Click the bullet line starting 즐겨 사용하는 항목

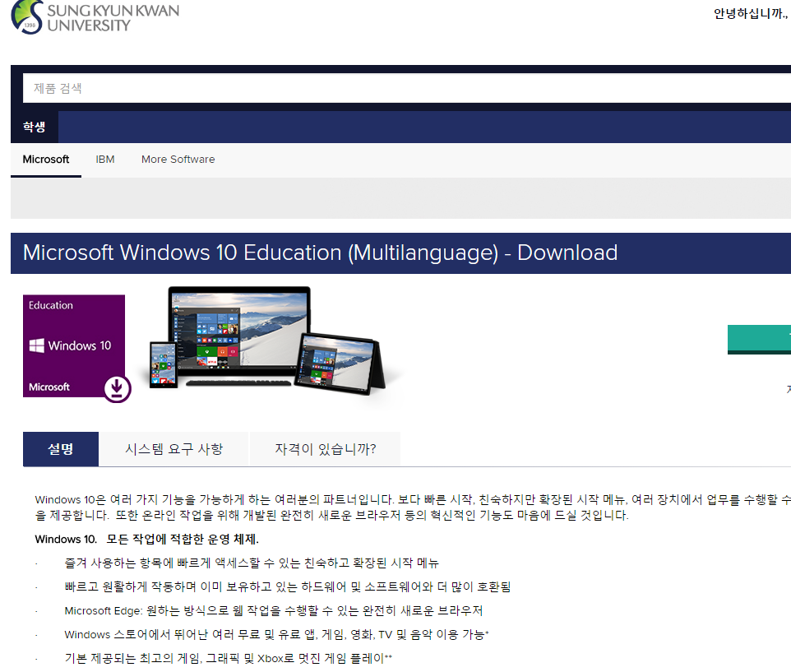click(x=252, y=563)
